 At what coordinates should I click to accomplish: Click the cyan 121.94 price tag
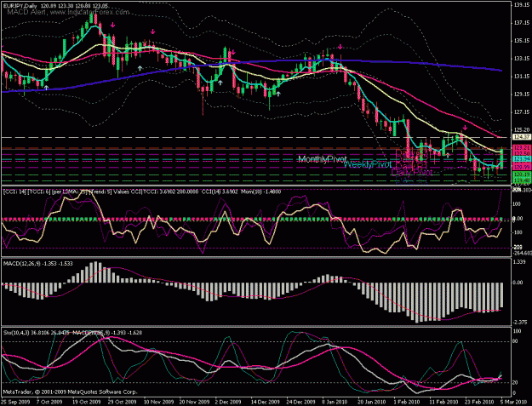522,159
